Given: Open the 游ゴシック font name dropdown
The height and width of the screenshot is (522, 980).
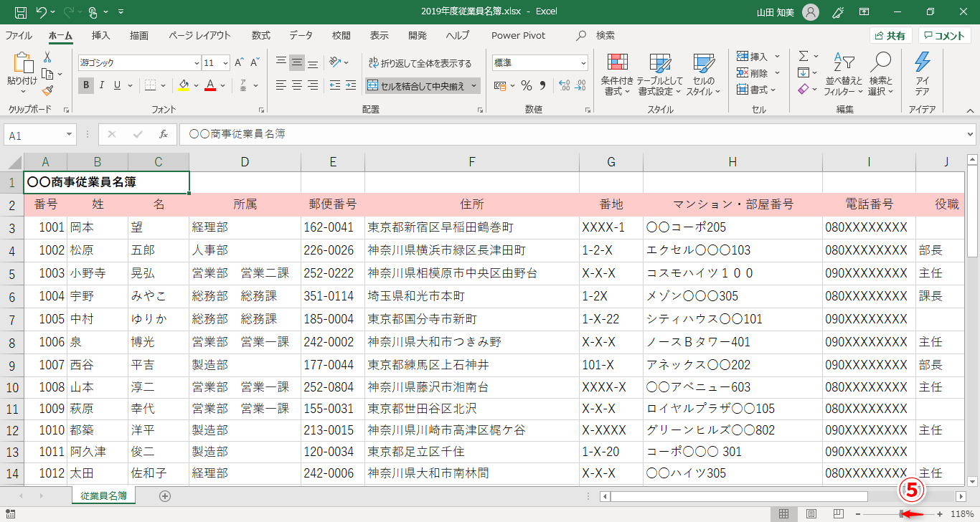Looking at the screenshot, I should tap(197, 63).
